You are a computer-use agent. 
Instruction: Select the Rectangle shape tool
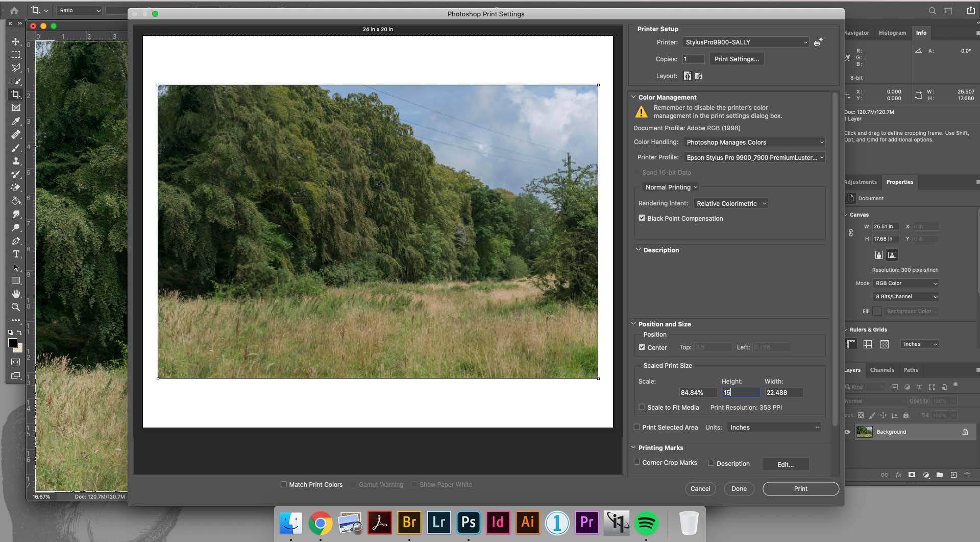[16, 280]
